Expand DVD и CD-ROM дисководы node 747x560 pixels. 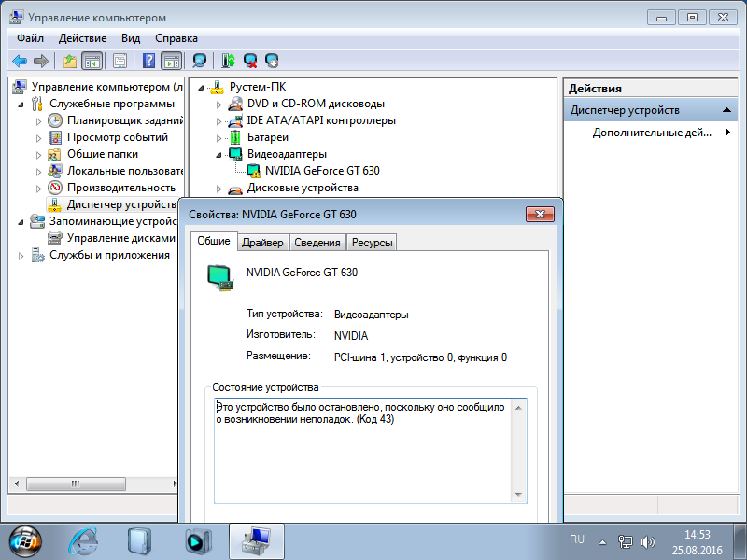[218, 105]
